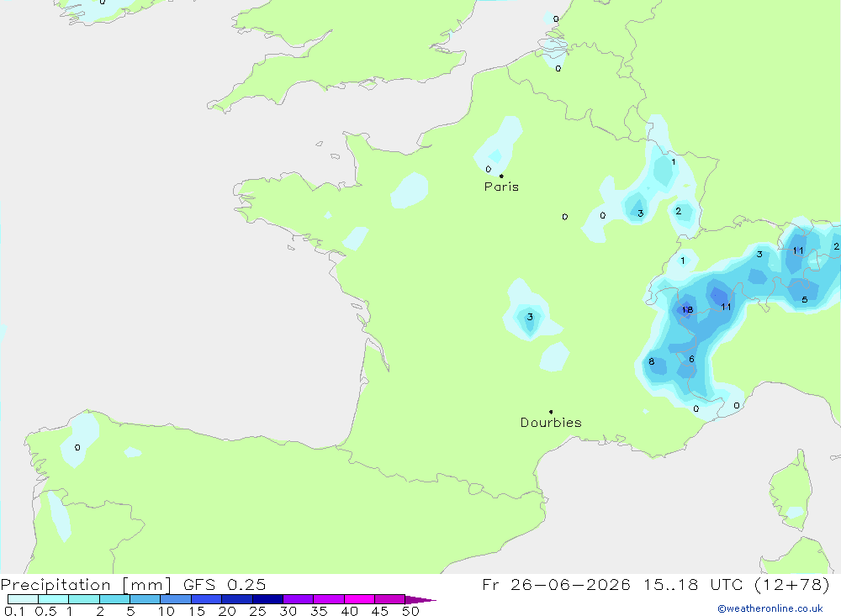This screenshot has width=841, height=616.
Task: Pick the 0.5–1 mm legend swatch
Action: tap(53, 599)
